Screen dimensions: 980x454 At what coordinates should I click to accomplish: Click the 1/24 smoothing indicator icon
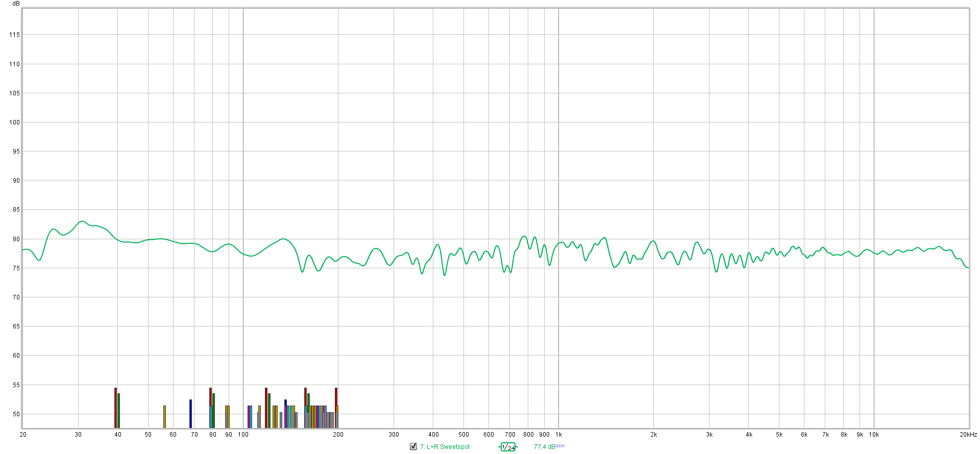[508, 447]
